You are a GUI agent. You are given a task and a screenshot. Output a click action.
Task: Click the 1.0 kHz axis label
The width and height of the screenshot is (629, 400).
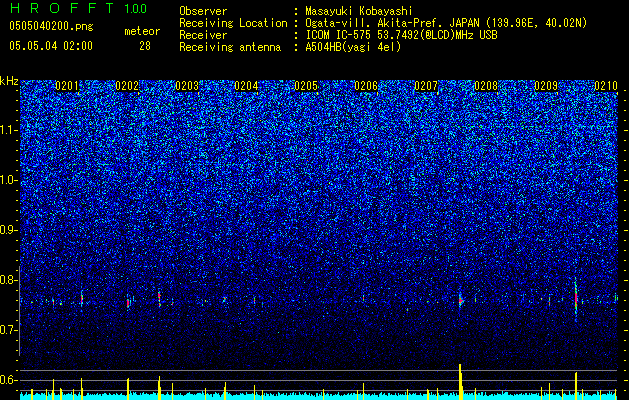[x=9, y=180]
